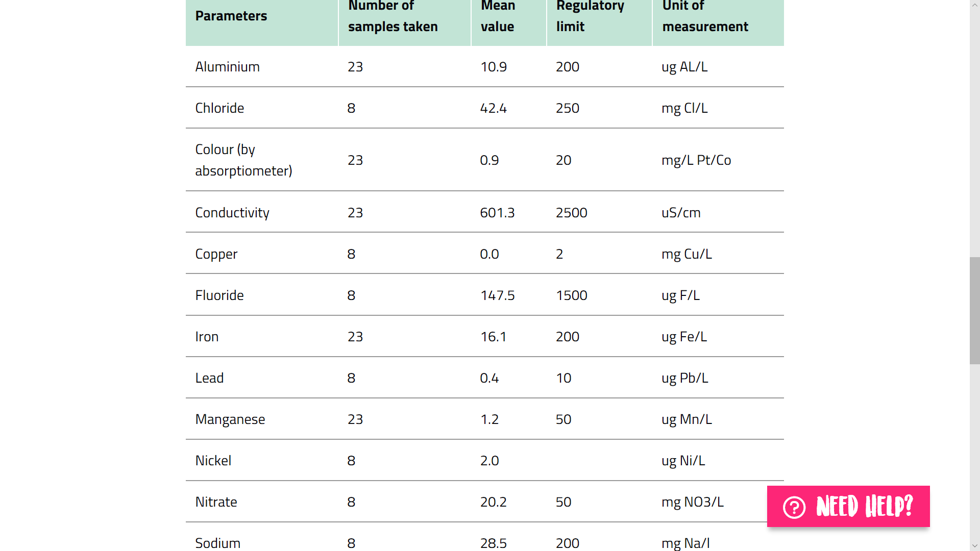Select the Lead mean value 0.4
Image resolution: width=980 pixels, height=551 pixels.
tap(489, 378)
